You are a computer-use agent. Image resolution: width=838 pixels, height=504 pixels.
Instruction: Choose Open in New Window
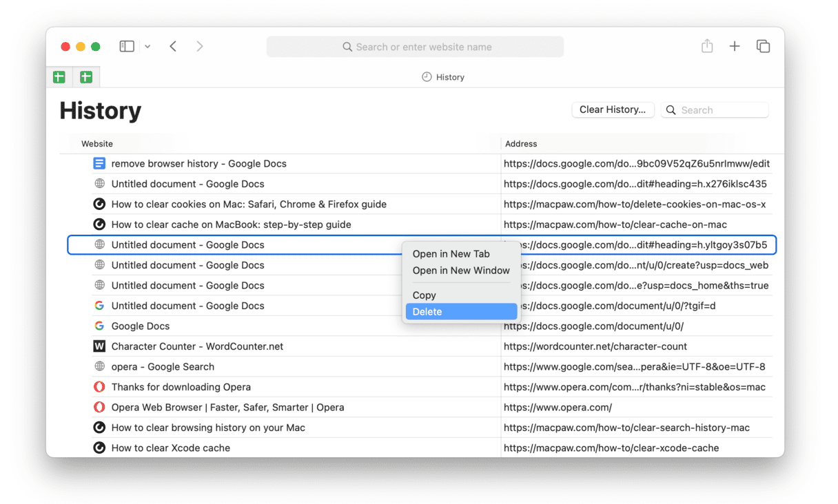point(461,271)
